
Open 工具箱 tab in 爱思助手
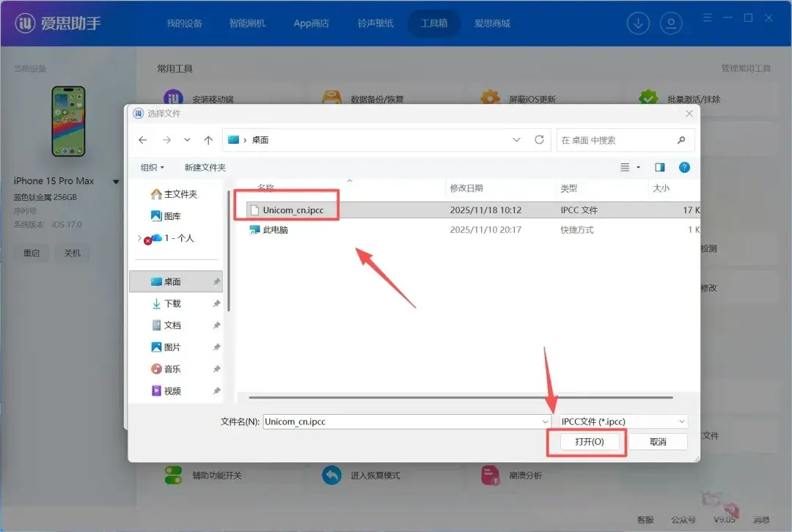coord(434,23)
